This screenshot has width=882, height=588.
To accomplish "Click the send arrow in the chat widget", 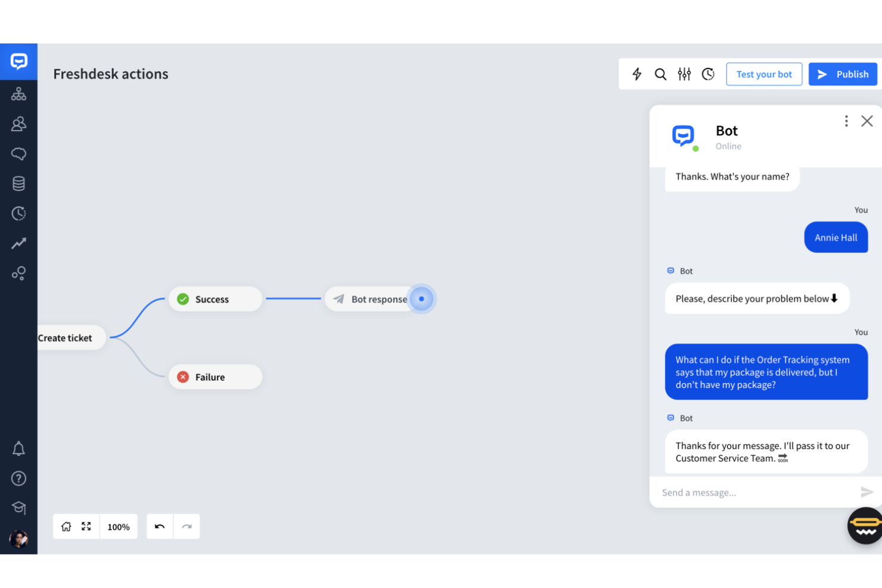I will point(867,492).
